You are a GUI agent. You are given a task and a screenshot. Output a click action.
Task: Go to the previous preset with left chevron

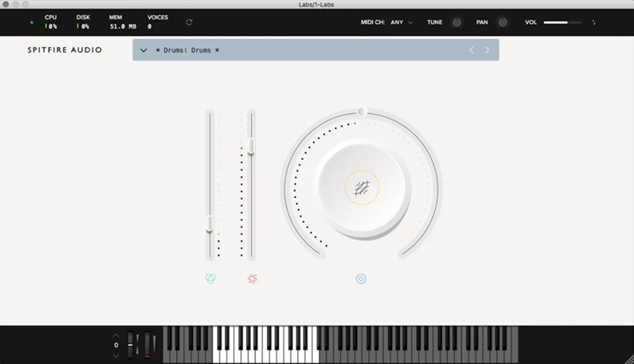471,50
